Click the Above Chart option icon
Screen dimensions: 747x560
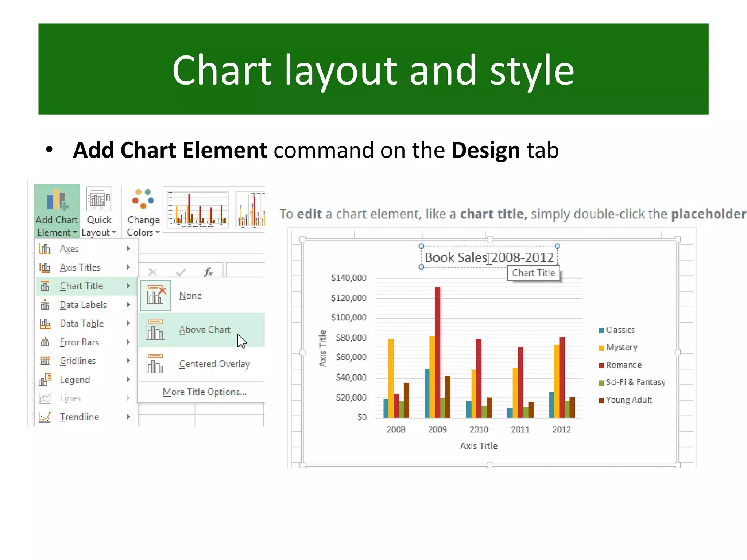click(155, 330)
